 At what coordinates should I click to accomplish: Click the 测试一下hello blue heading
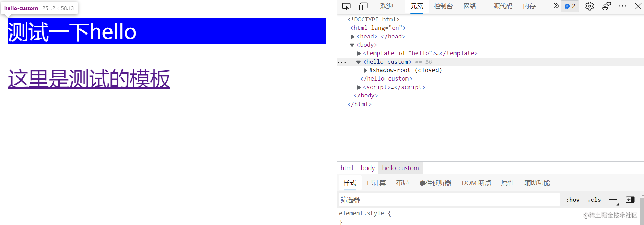[x=167, y=31]
